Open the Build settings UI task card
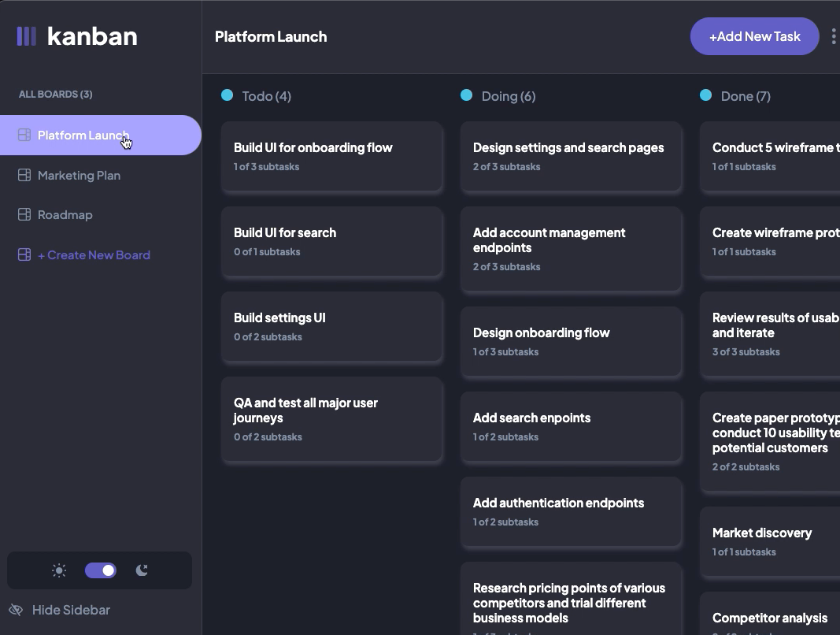The width and height of the screenshot is (840, 635). [332, 327]
